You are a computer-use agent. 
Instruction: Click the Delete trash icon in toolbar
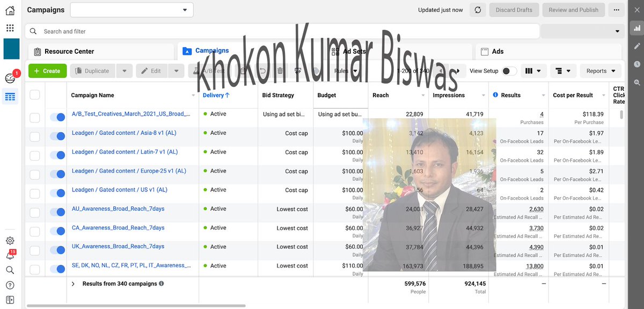280,71
